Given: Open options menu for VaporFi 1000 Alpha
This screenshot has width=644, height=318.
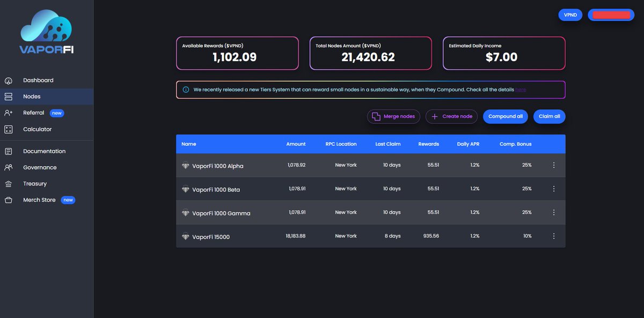Looking at the screenshot, I should click(x=554, y=165).
